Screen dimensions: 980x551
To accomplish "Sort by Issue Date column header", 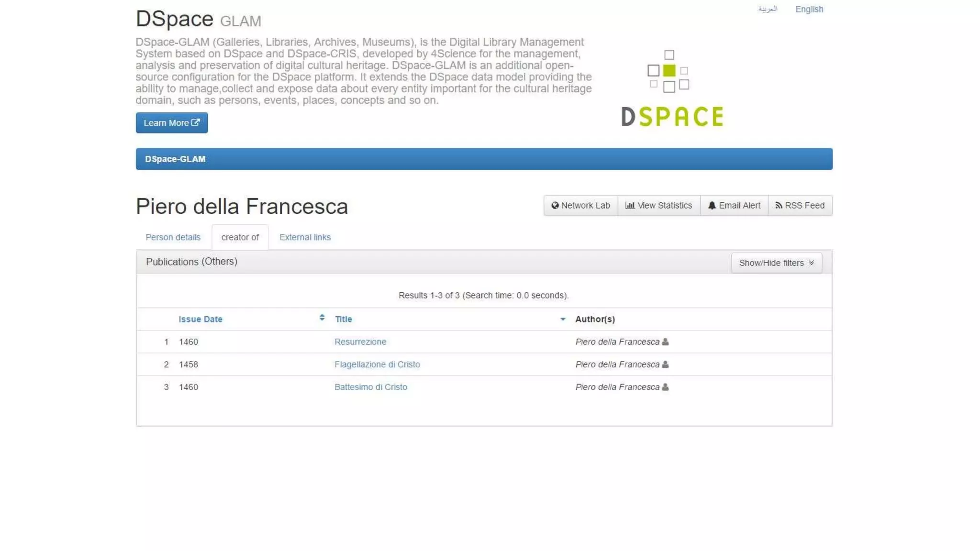I will tap(200, 319).
